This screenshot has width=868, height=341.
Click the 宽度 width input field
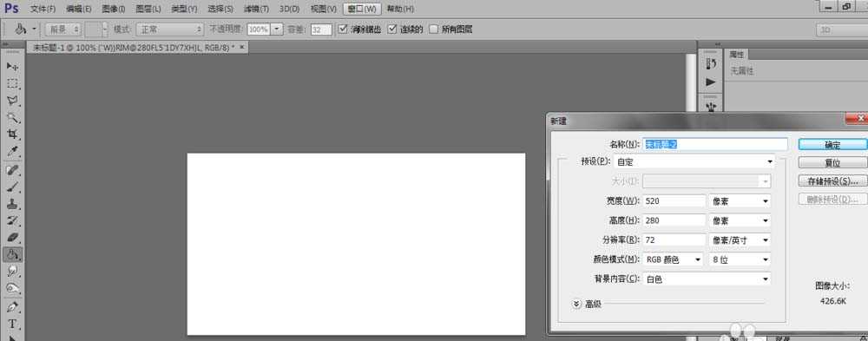[674, 200]
